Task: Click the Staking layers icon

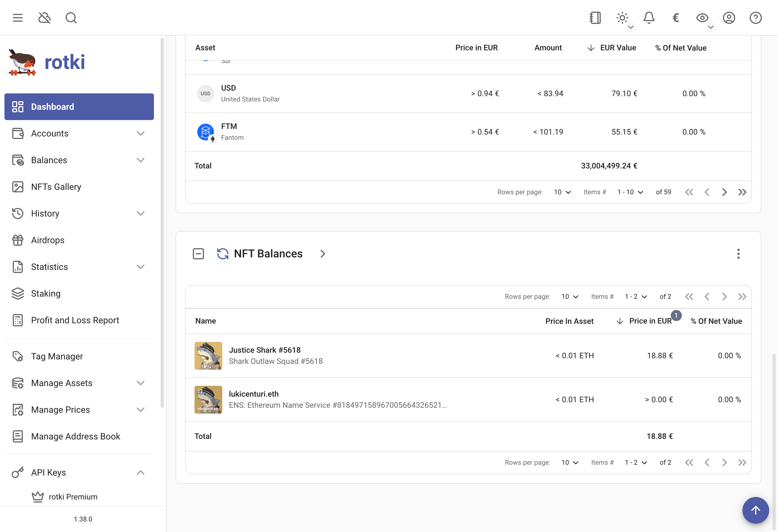Action: (x=18, y=294)
